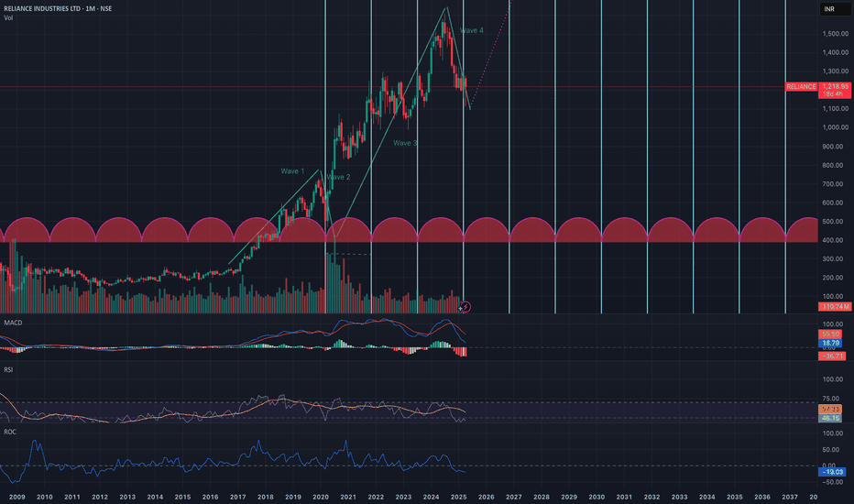Select the Vol indicator label
Screen dimensions: 854x504
[x=8, y=18]
